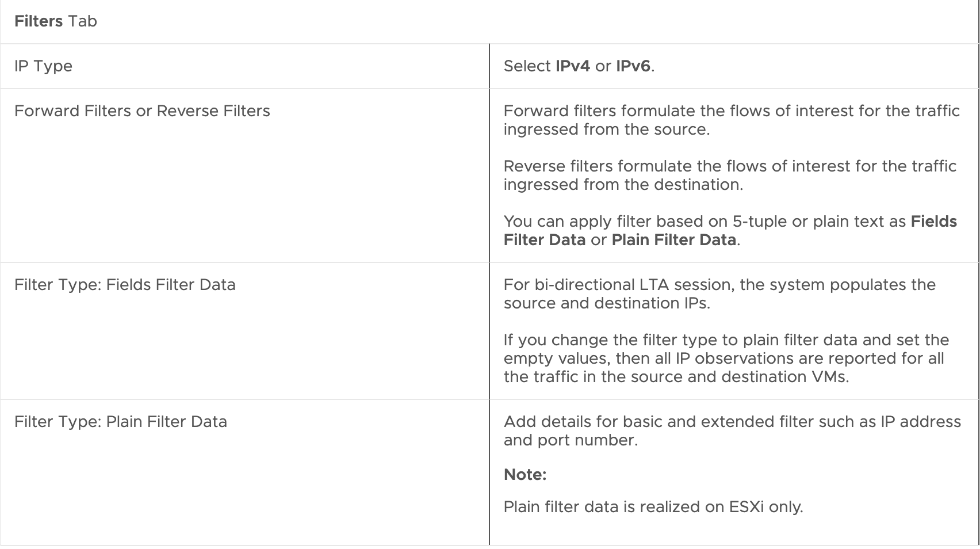The image size is (980, 549).
Task: Click the Reverse filters description paragraph
Action: 729,175
